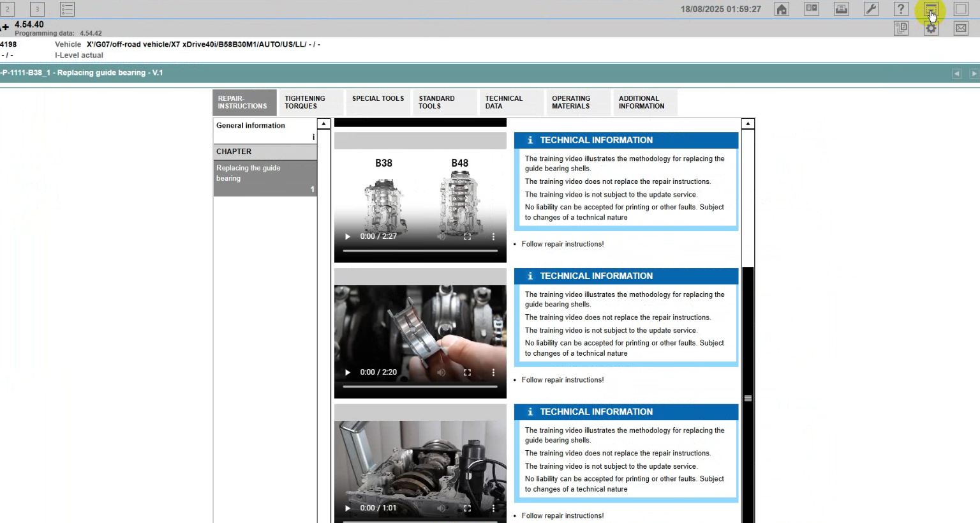Play the 2:20 bearing shell video

pyautogui.click(x=348, y=372)
